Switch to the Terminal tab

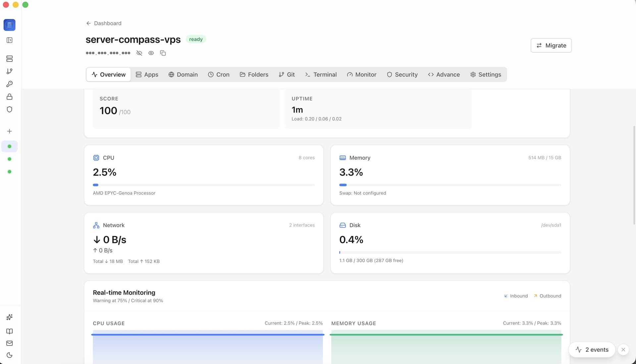[x=321, y=74]
